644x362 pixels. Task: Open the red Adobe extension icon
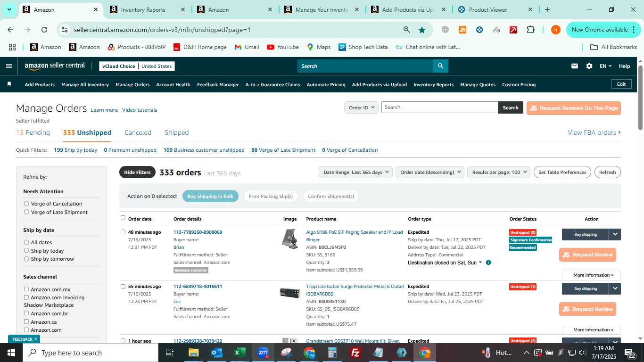point(513,30)
